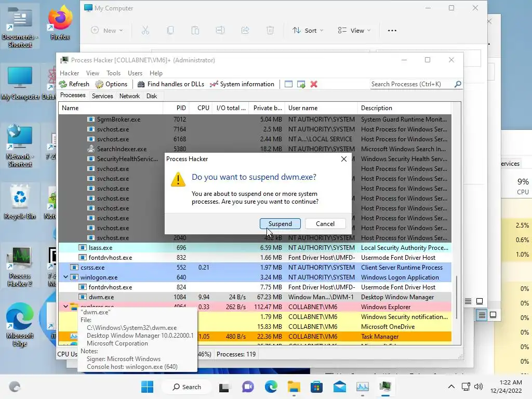The width and height of the screenshot is (532, 399).
Task: Open the Hacker menu
Action: click(x=69, y=73)
